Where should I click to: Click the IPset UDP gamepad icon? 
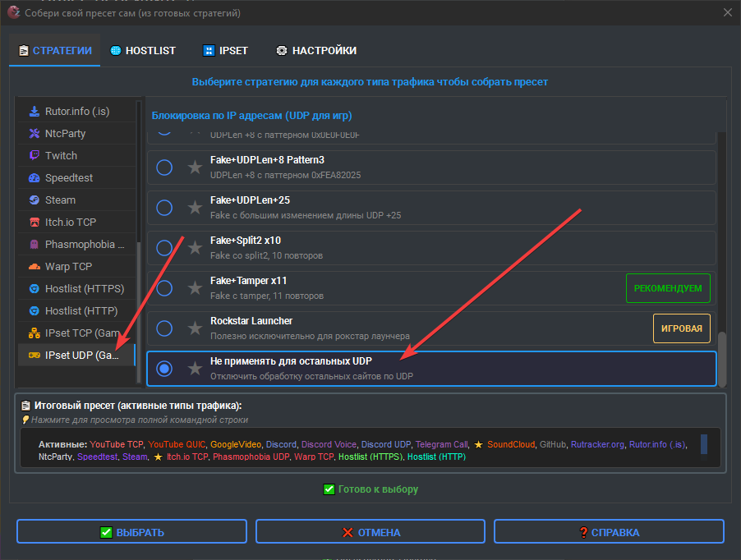pyautogui.click(x=34, y=355)
